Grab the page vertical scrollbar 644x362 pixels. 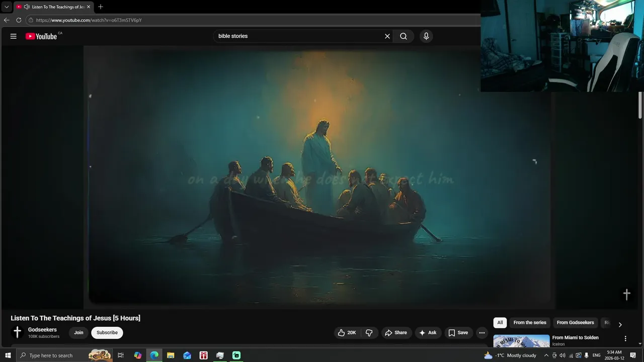click(640, 106)
